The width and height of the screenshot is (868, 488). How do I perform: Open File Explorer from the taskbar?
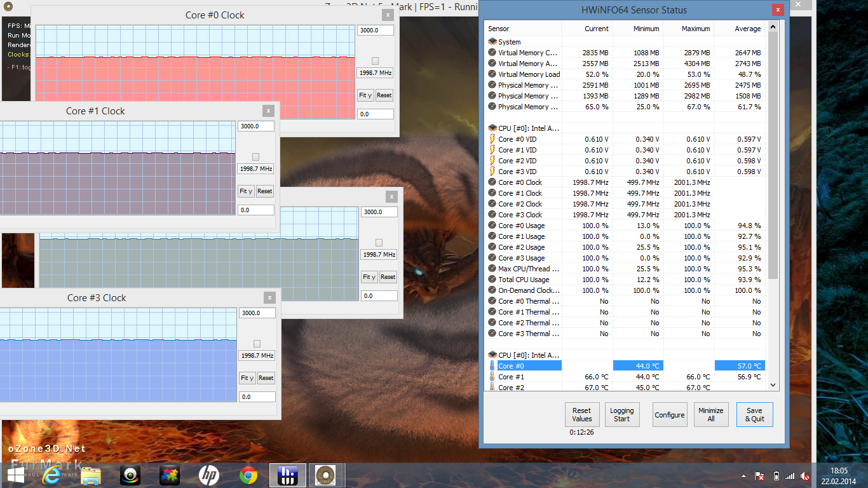click(x=92, y=475)
